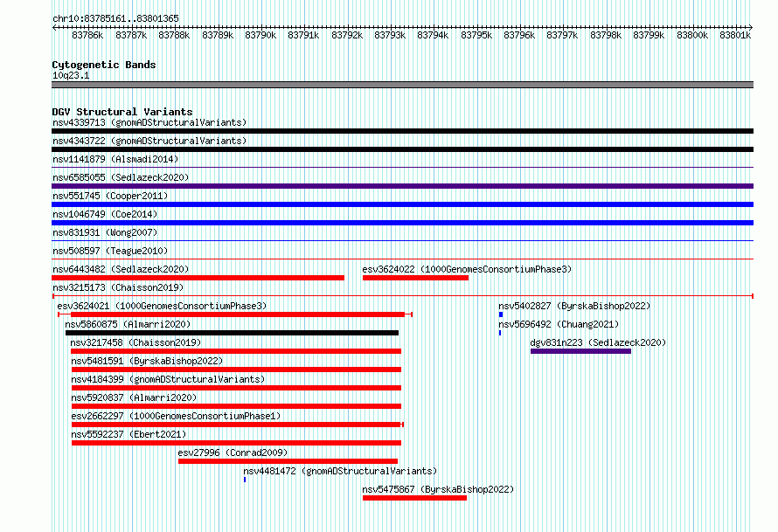Click the black bar under nsv4339713

pyautogui.click(x=402, y=131)
